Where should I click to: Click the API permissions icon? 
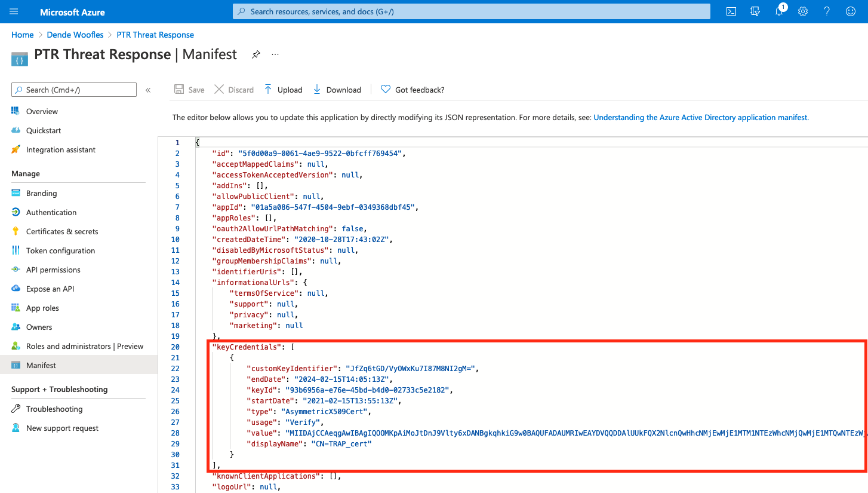16,270
